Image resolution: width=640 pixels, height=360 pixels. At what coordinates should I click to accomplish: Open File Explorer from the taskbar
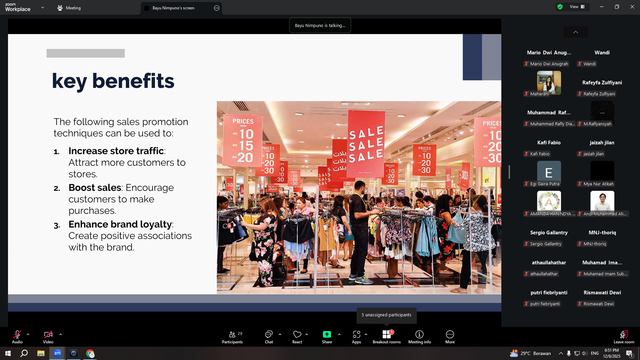tap(41, 353)
